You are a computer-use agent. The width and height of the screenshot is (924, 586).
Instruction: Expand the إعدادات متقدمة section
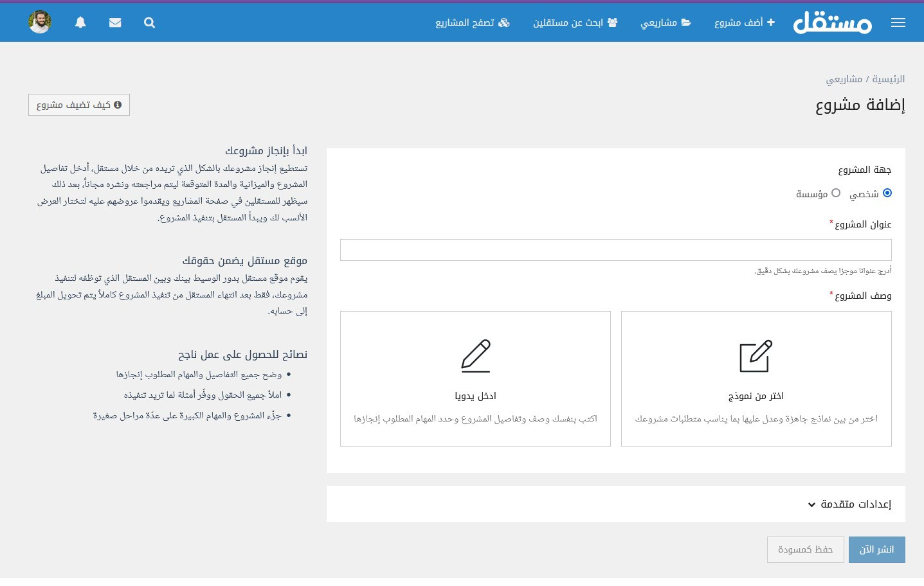tap(849, 504)
